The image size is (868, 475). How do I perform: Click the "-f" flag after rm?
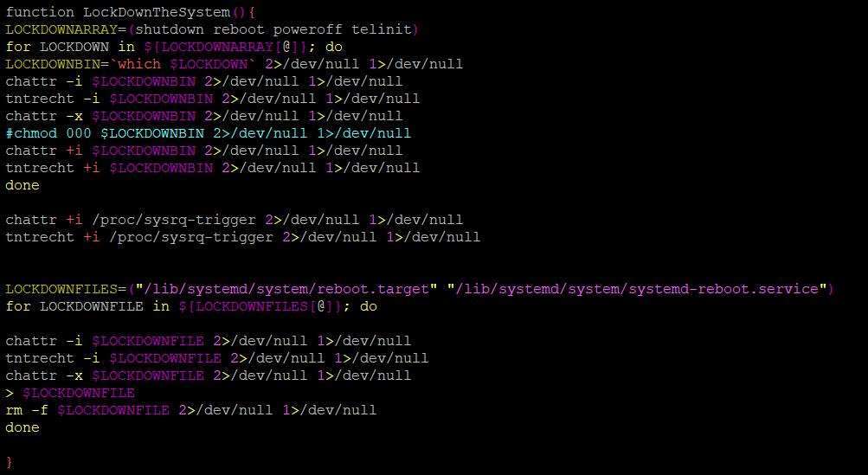point(40,410)
